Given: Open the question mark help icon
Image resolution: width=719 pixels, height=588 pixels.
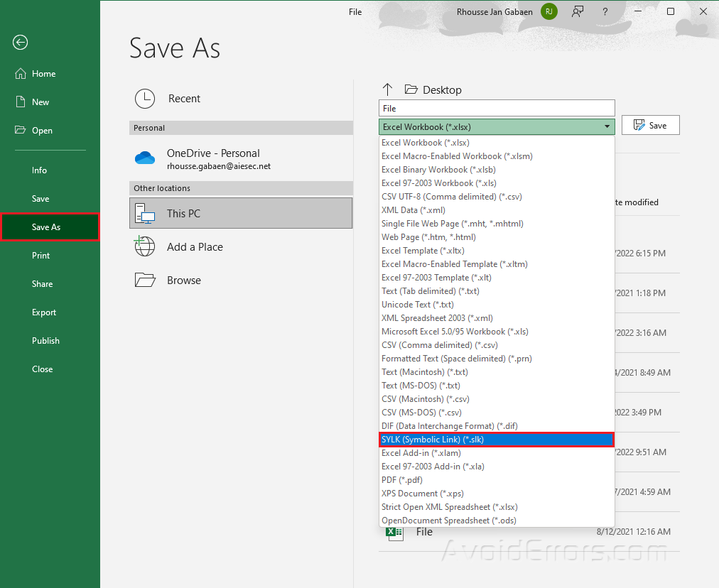Looking at the screenshot, I should 605,11.
